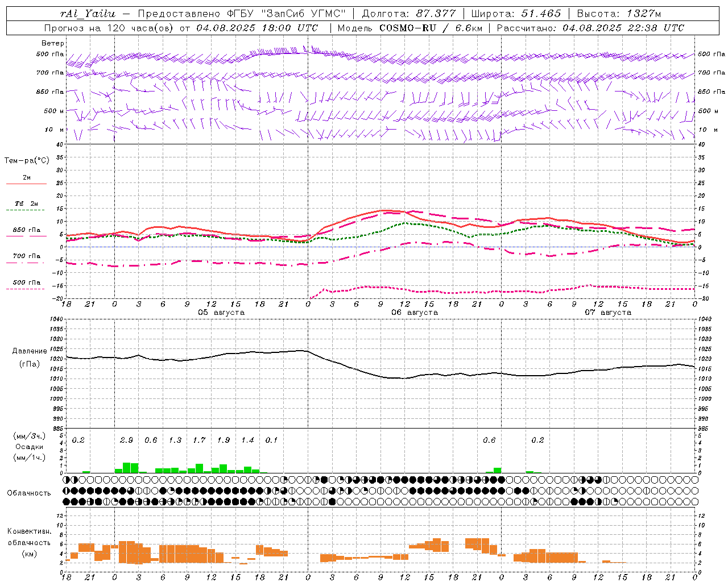Click the Давление pressure panel label
Image resolution: width=728 pixels, height=582 pixels.
pos(30,351)
